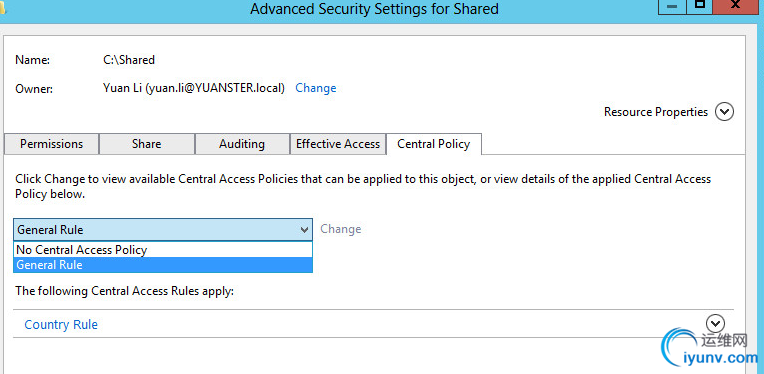Go to the Auditing tab
The image size is (764, 374).
[242, 144]
